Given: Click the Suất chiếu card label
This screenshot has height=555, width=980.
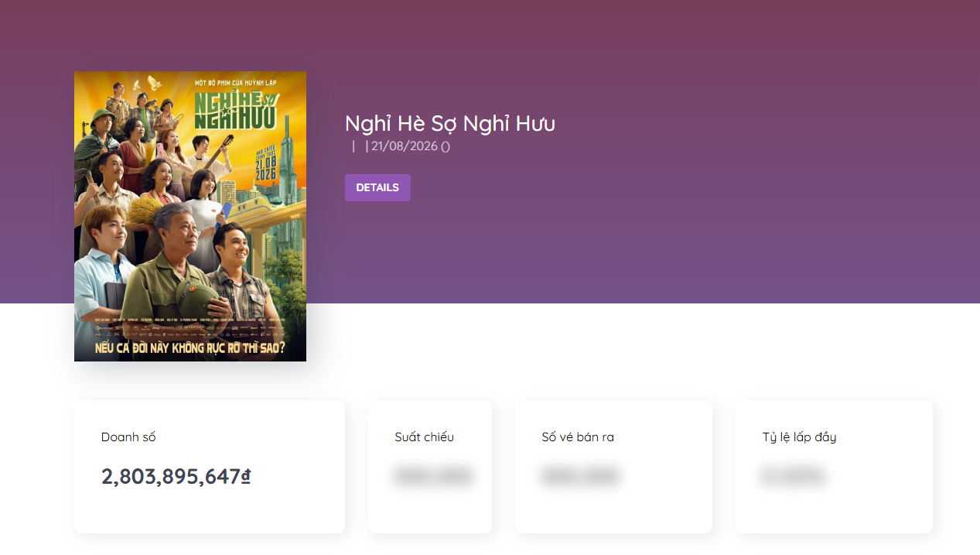Looking at the screenshot, I should tap(425, 437).
